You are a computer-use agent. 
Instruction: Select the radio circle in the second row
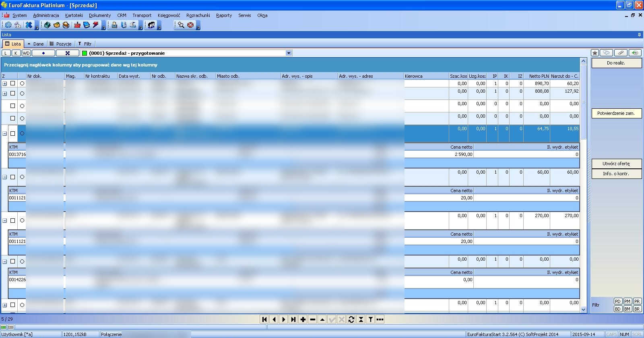pyautogui.click(x=22, y=93)
